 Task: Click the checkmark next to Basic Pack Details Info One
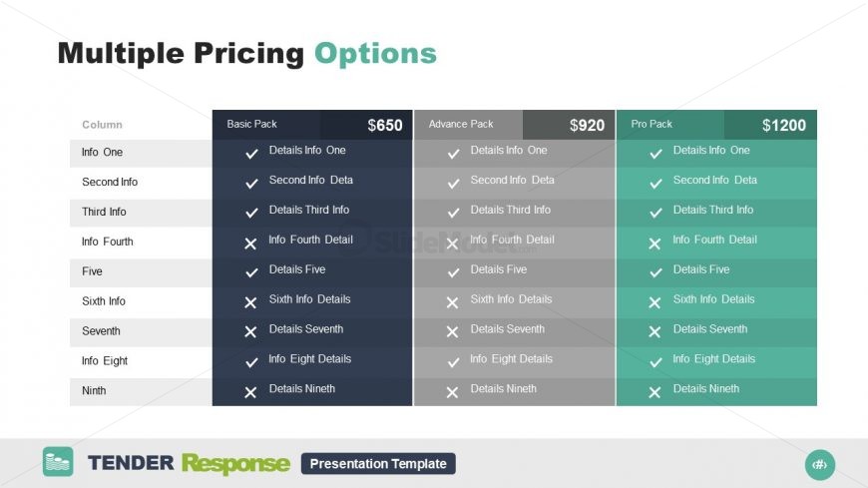point(251,154)
